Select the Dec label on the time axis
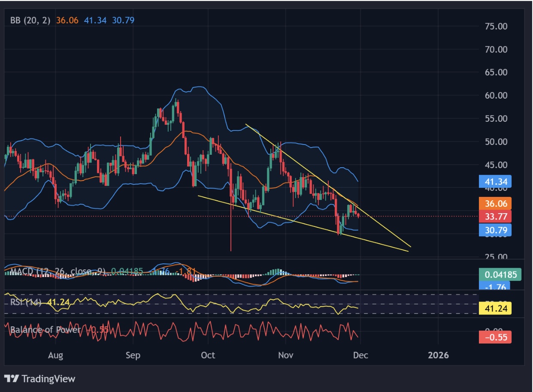 [x=361, y=356]
